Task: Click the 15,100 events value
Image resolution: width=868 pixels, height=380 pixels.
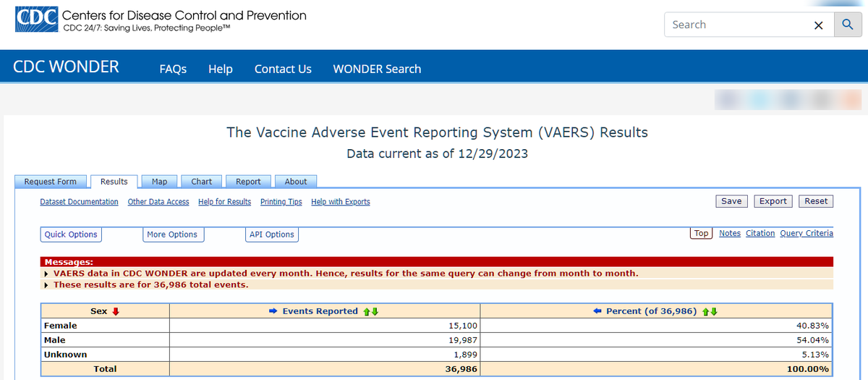Action: (x=461, y=326)
